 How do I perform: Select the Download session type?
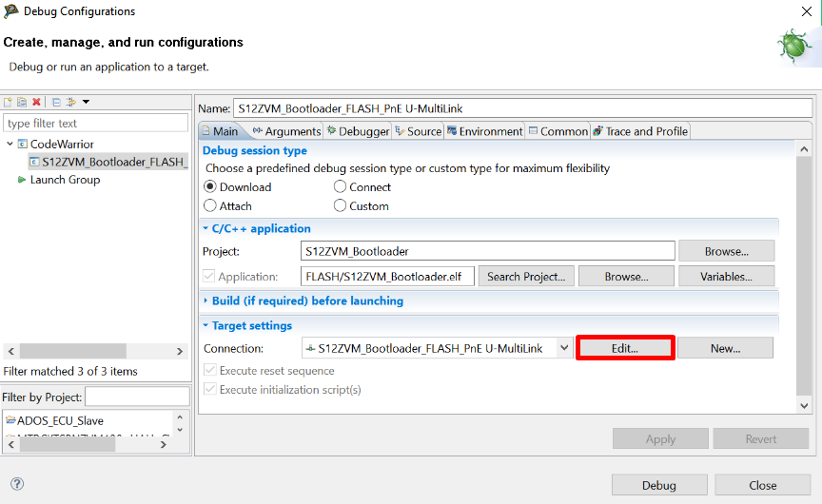coord(210,186)
